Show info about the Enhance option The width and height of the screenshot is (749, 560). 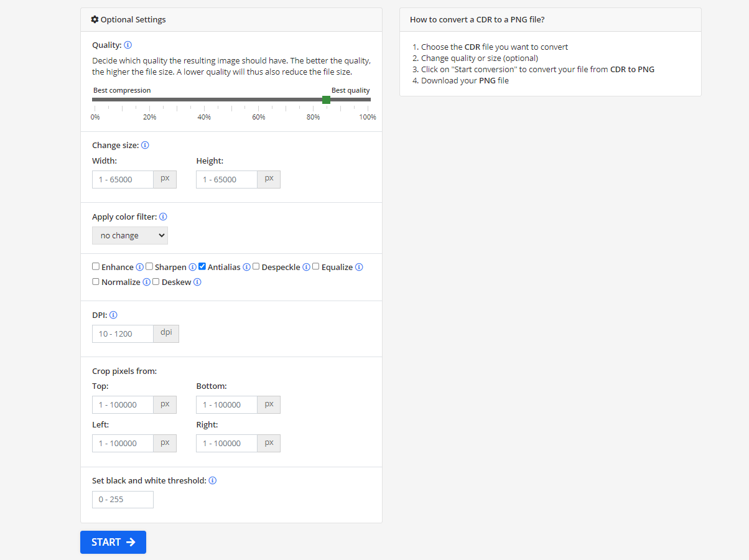pos(140,267)
